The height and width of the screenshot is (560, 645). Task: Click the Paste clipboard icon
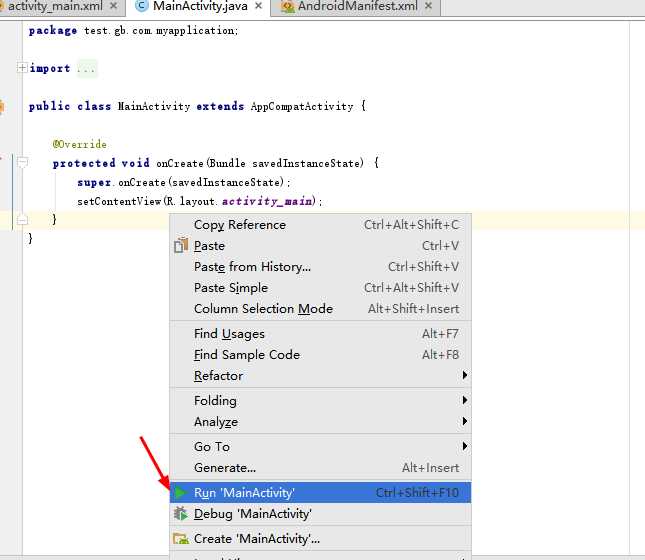[x=181, y=245]
